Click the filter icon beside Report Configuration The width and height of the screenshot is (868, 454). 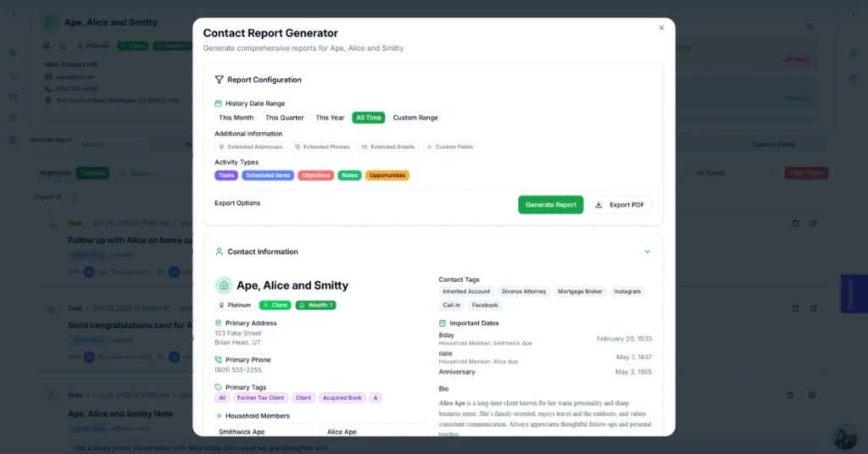pyautogui.click(x=219, y=80)
